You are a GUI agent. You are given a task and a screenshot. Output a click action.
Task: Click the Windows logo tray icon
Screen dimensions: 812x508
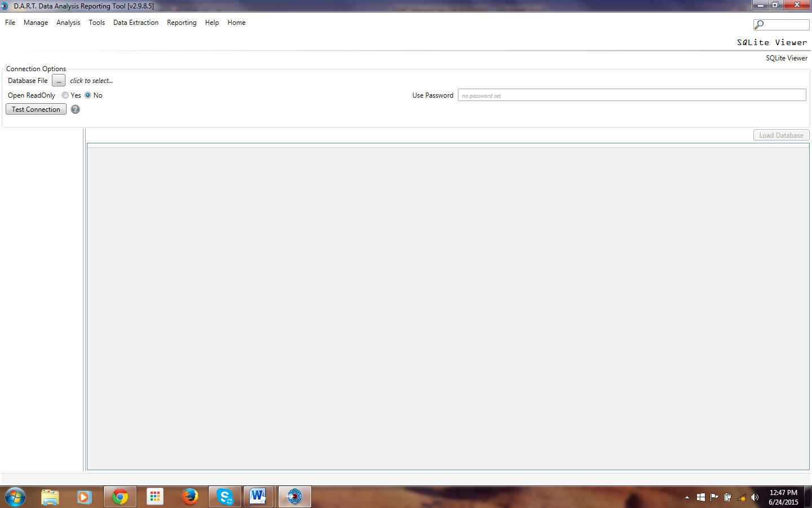point(701,497)
